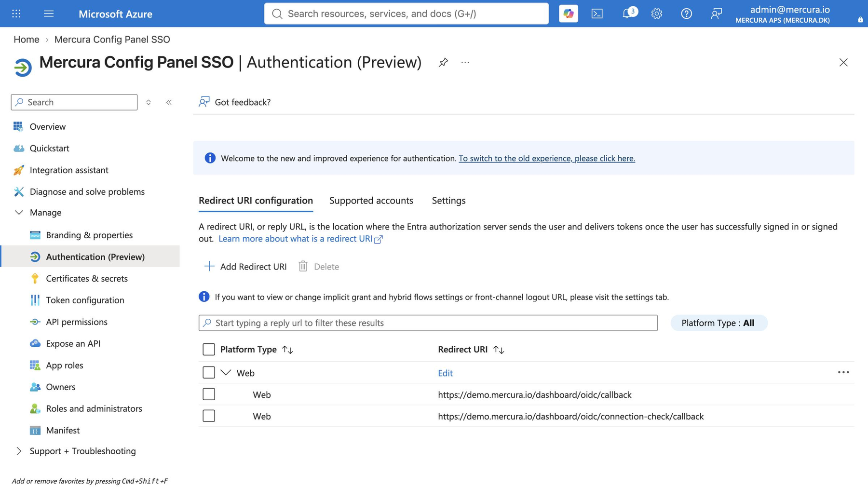Click the Edit link for Web
Screen dimensions: 868x488
(445, 373)
